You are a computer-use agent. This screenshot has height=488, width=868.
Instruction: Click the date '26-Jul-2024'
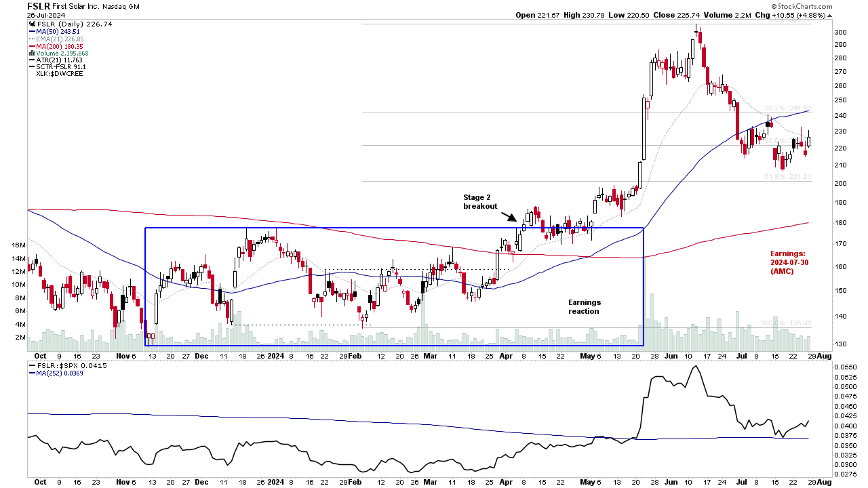47,16
